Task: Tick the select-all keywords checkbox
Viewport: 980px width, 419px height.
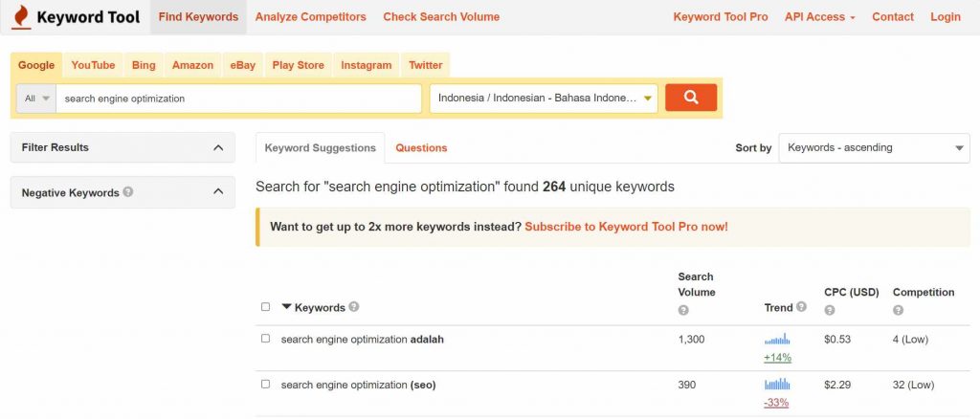Action: [x=266, y=307]
